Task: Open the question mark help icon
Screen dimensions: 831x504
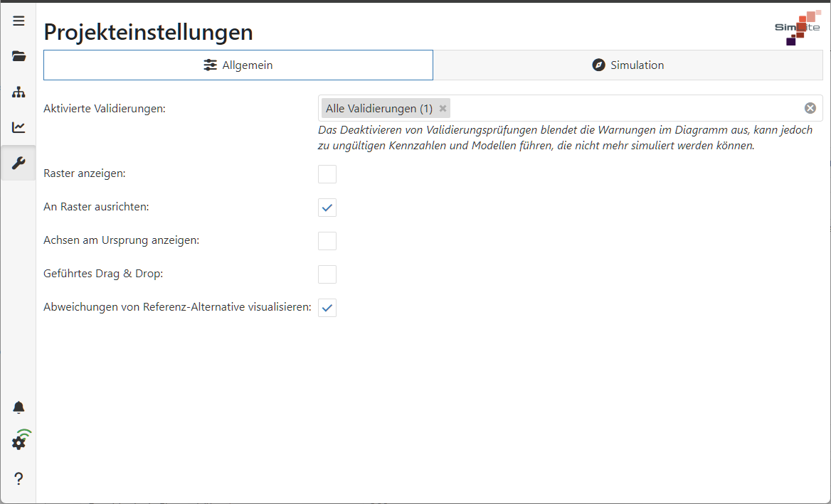Action: click(x=18, y=478)
